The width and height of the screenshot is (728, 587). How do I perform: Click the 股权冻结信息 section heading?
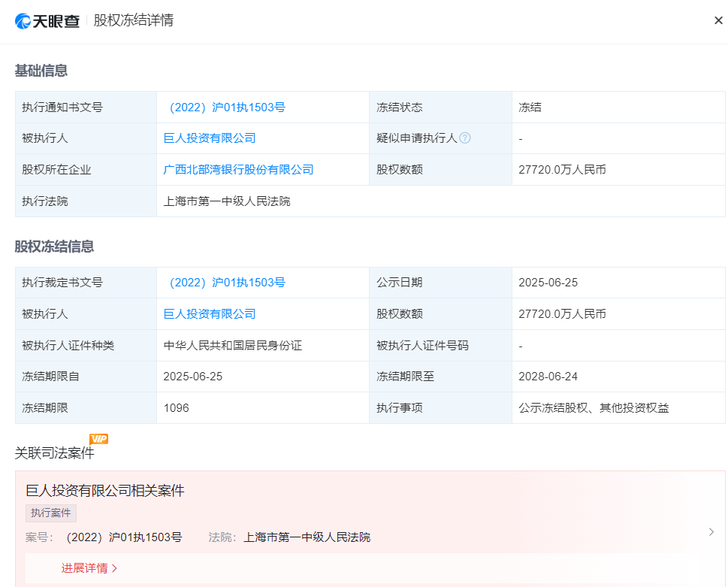(x=54, y=247)
